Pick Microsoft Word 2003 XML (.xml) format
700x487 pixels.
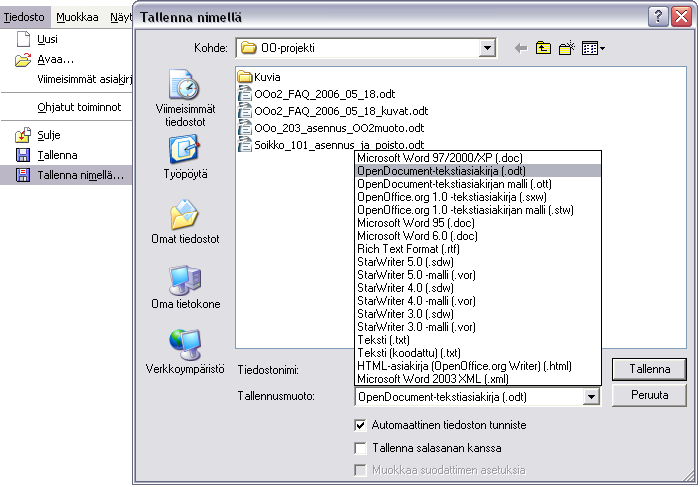coord(478,379)
